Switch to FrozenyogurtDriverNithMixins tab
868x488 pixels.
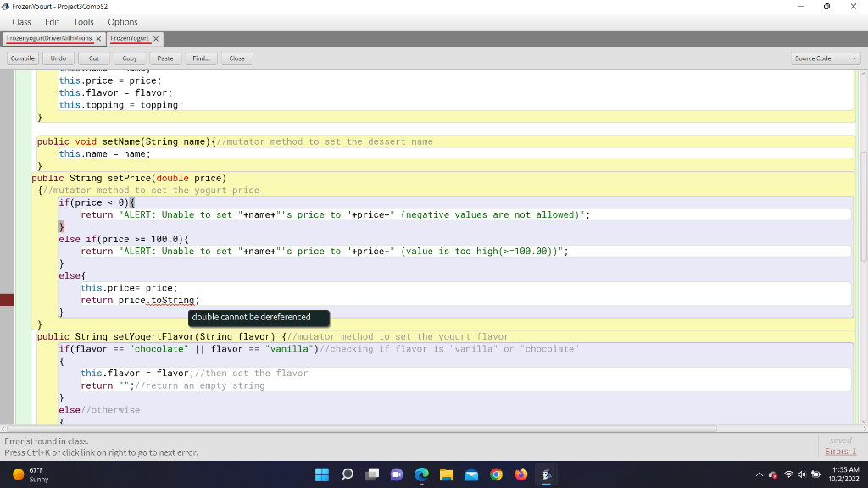click(50, 39)
